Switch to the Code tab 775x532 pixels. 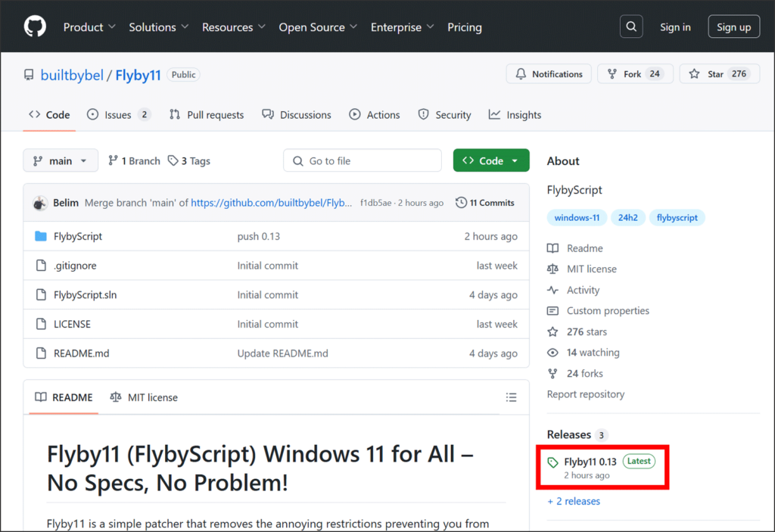49,115
